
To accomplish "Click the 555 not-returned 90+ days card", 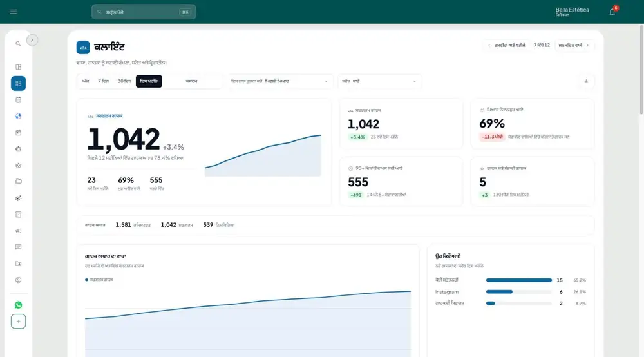I will [x=401, y=181].
